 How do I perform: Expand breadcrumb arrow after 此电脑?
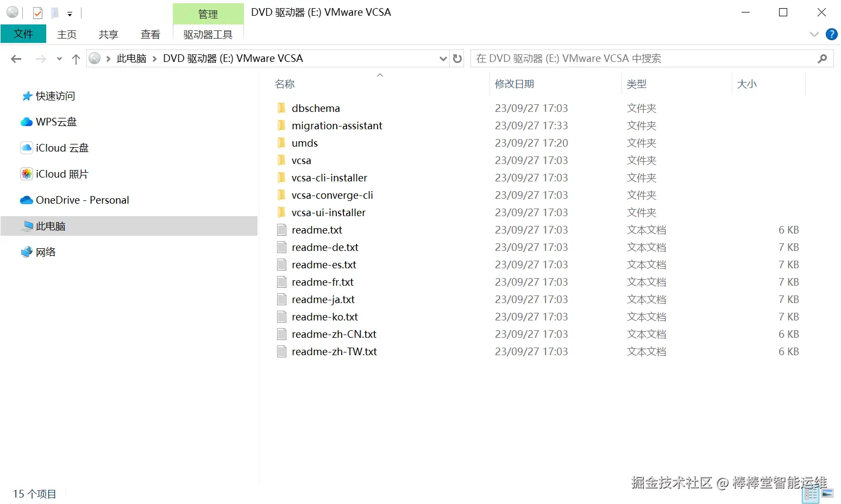[x=155, y=59]
